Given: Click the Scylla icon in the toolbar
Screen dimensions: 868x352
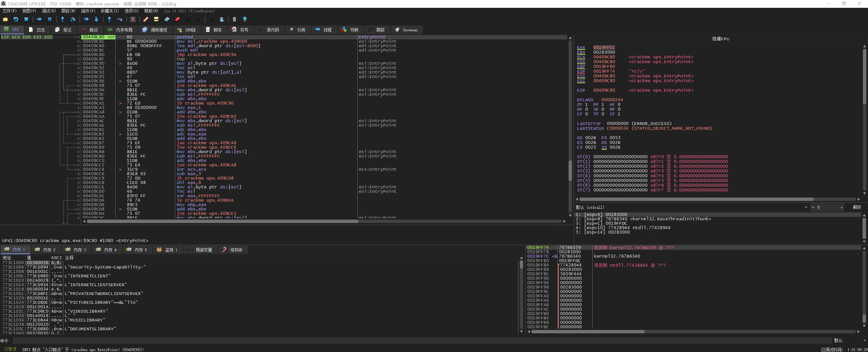Looking at the screenshot, I should 133,20.
